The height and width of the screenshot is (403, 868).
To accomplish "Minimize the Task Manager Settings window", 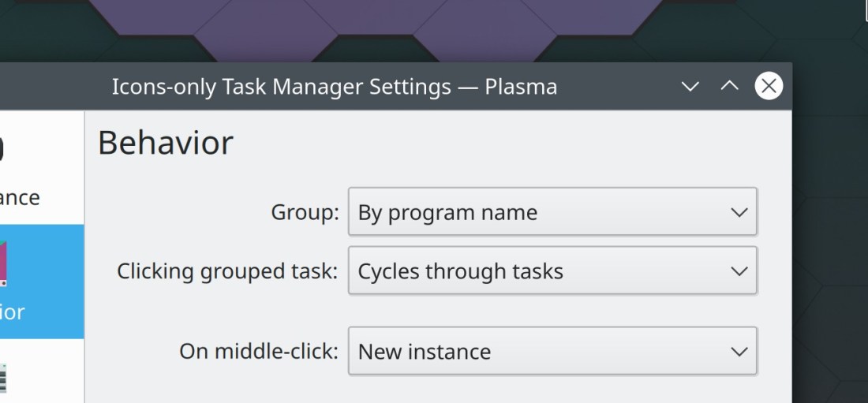I will tap(690, 86).
